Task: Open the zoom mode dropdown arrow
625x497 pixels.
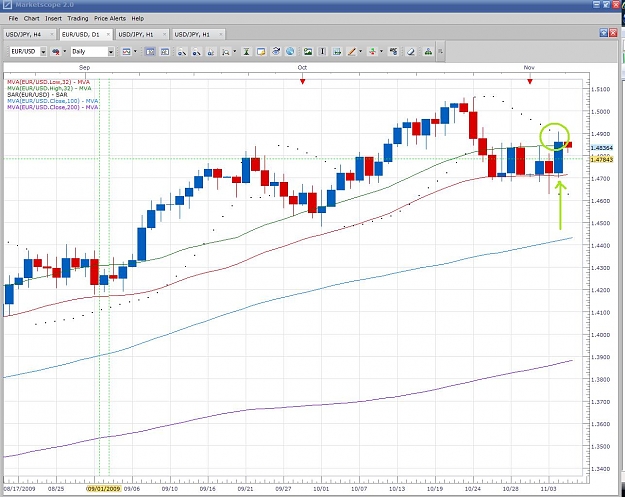Action: 234,51
